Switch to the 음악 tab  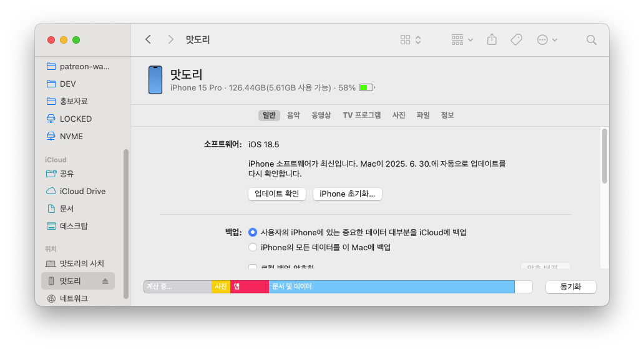point(293,115)
